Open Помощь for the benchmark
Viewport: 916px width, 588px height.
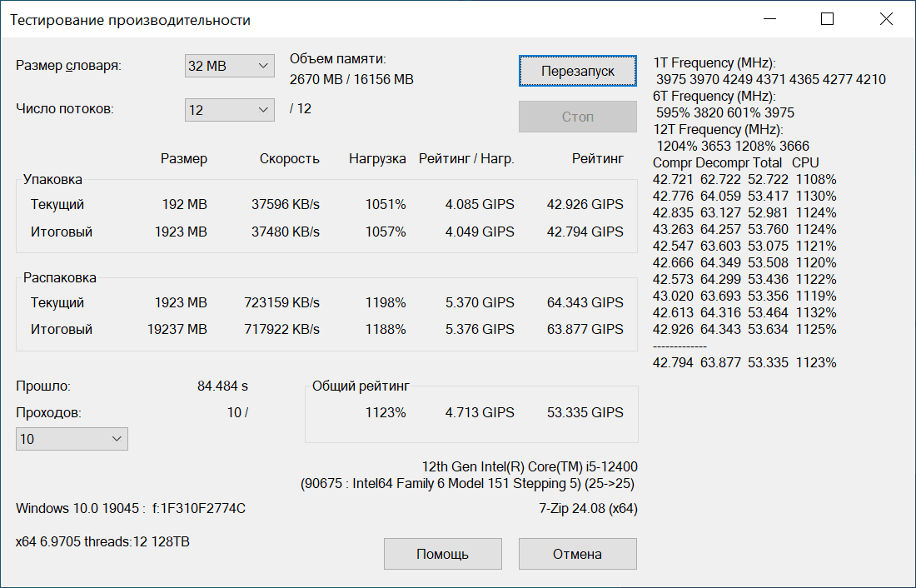[442, 554]
